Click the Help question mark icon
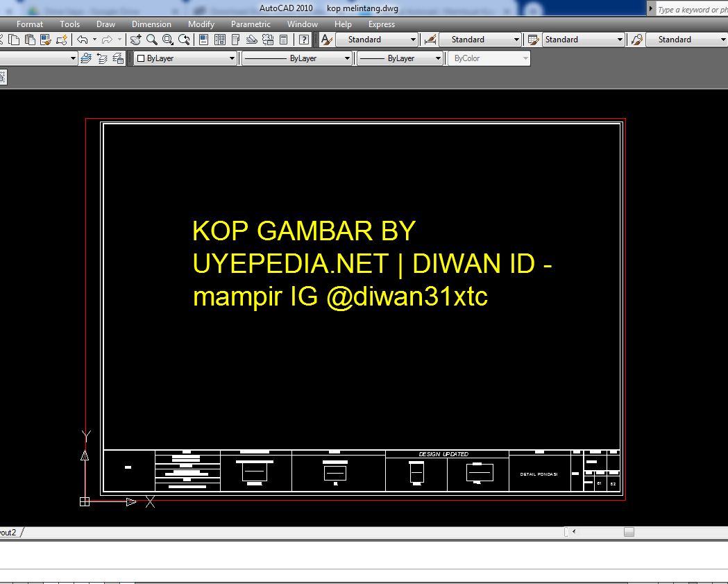The height and width of the screenshot is (584, 728). tap(304, 40)
